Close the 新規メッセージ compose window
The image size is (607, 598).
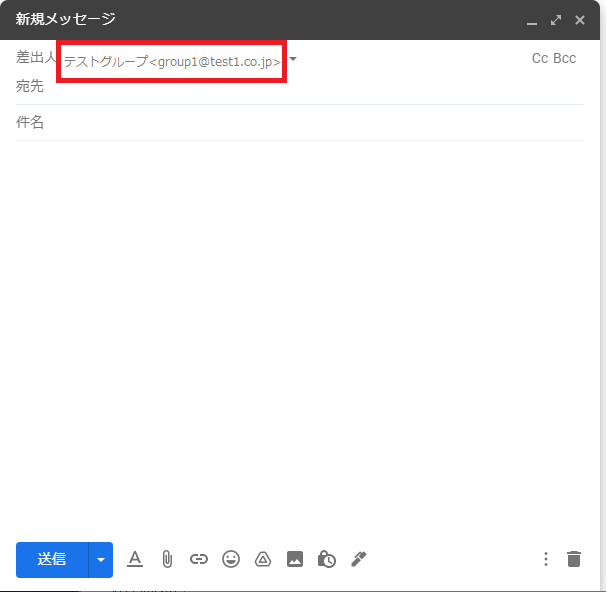[x=580, y=20]
